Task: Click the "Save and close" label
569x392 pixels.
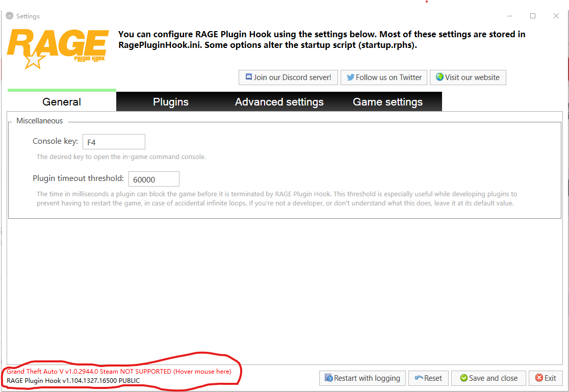Action: tap(493, 378)
